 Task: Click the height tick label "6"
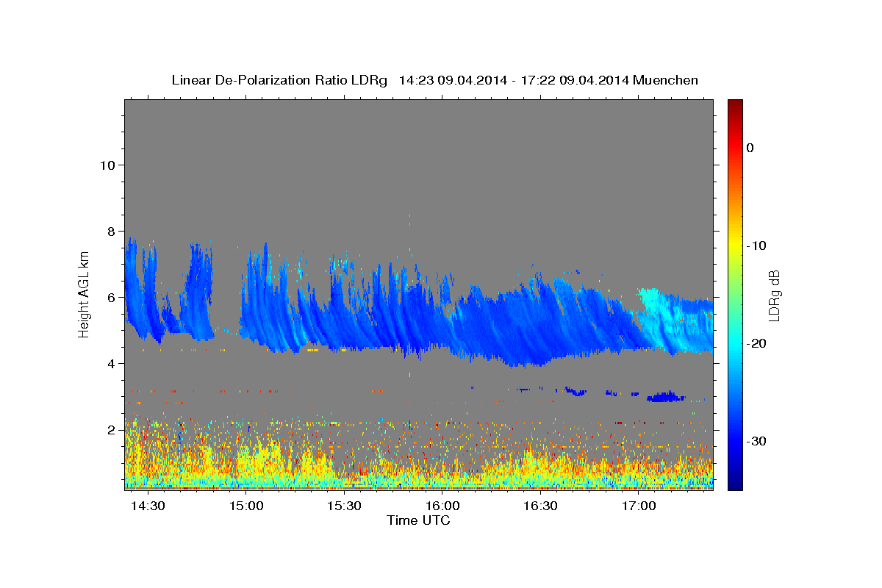112,297
